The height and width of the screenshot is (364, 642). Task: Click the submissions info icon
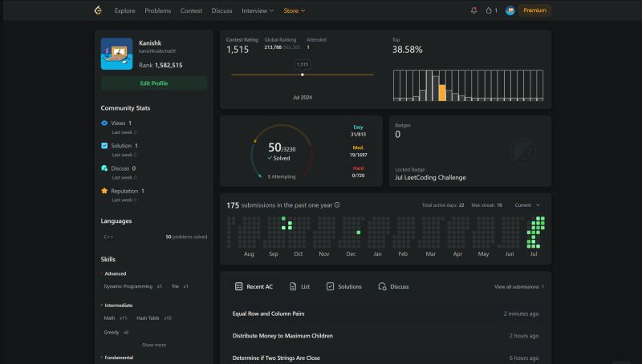coord(337,205)
